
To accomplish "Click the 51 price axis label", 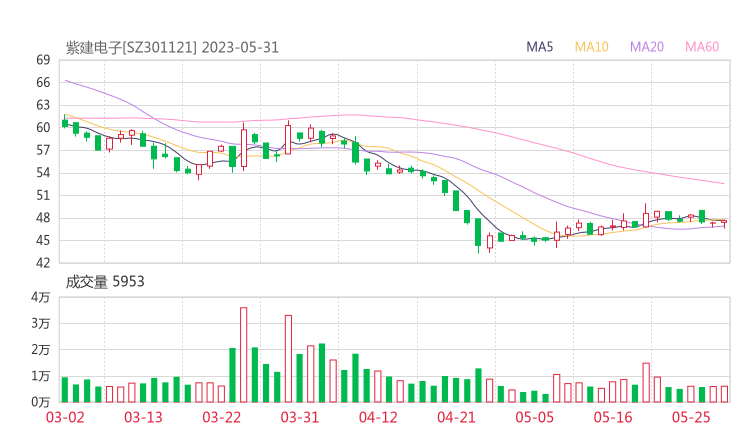I will click(43, 195).
